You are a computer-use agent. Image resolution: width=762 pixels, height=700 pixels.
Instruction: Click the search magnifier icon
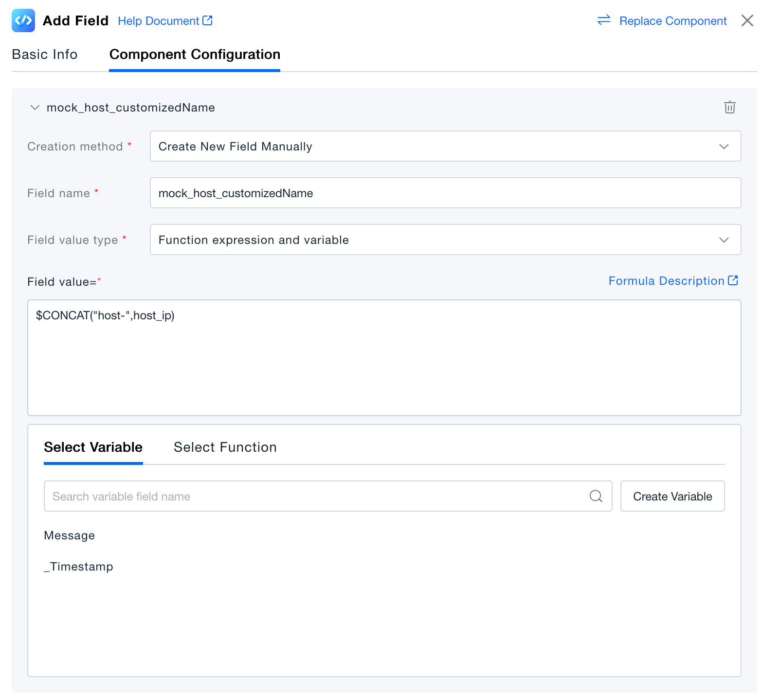596,496
